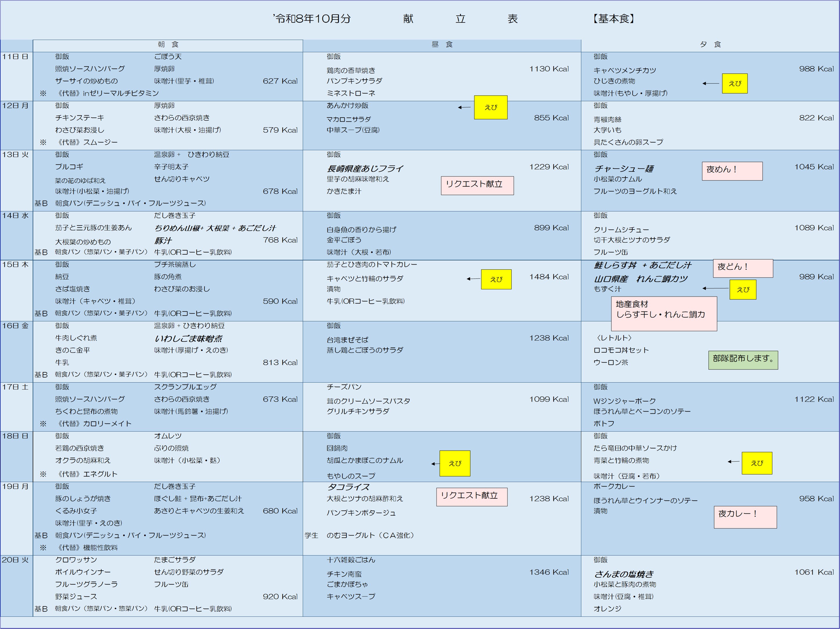Click 'さんまの塩焼き' dinner item
This screenshot has width=840, height=629.
coord(624,574)
